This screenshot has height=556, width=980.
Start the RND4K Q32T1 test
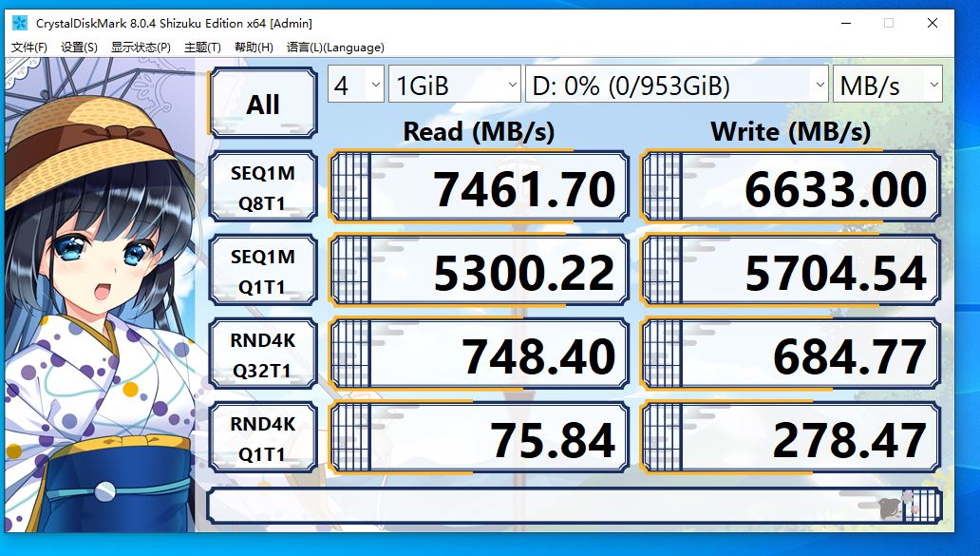263,354
